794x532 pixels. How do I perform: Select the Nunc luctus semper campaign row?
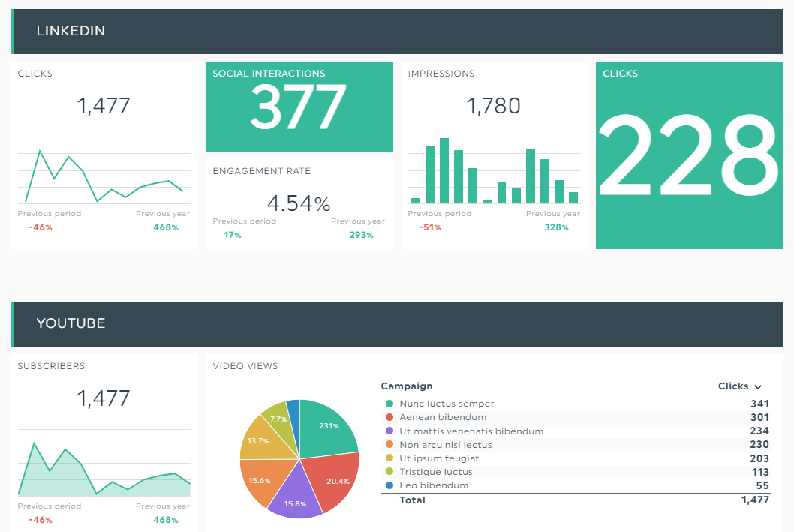576,404
